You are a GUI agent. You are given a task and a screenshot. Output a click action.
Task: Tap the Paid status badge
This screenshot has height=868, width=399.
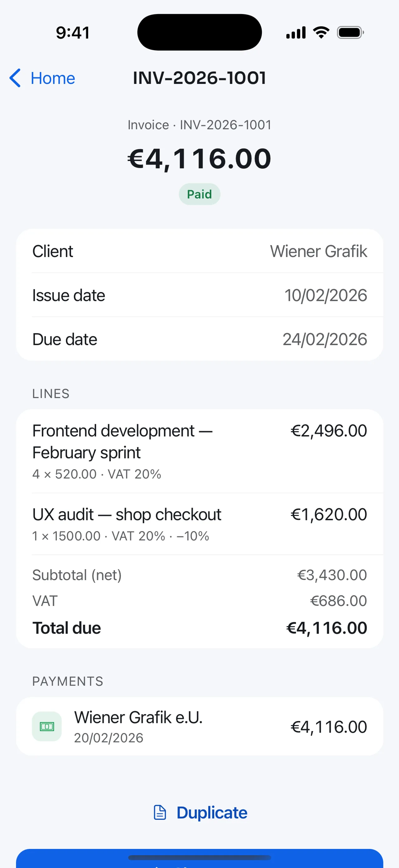click(x=199, y=194)
